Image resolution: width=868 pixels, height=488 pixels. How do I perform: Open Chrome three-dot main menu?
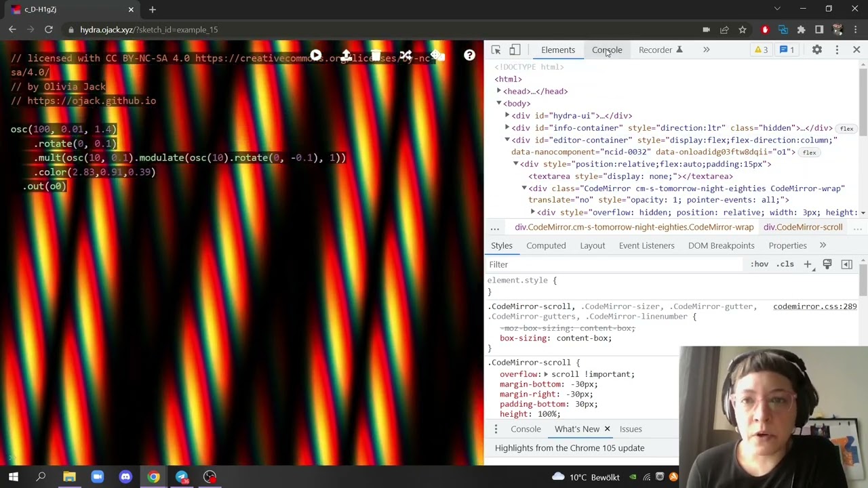tap(856, 30)
